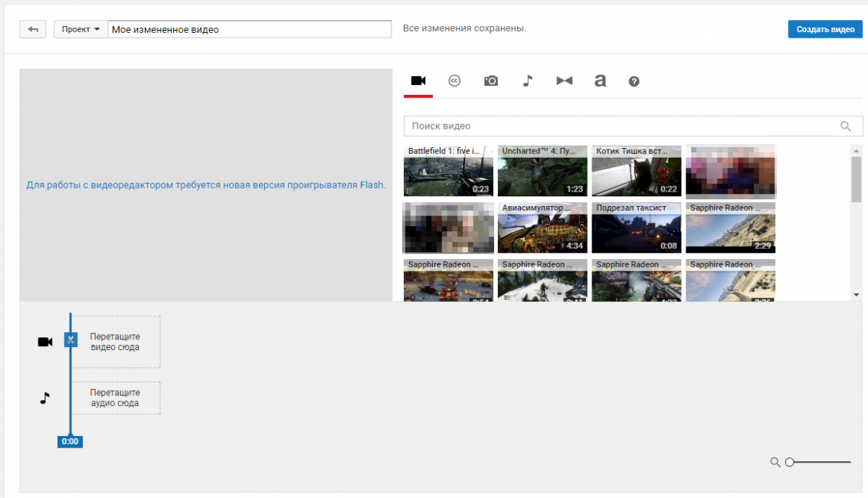Open the transitions bow-tie tab
The width and height of the screenshot is (868, 498).
[564, 81]
